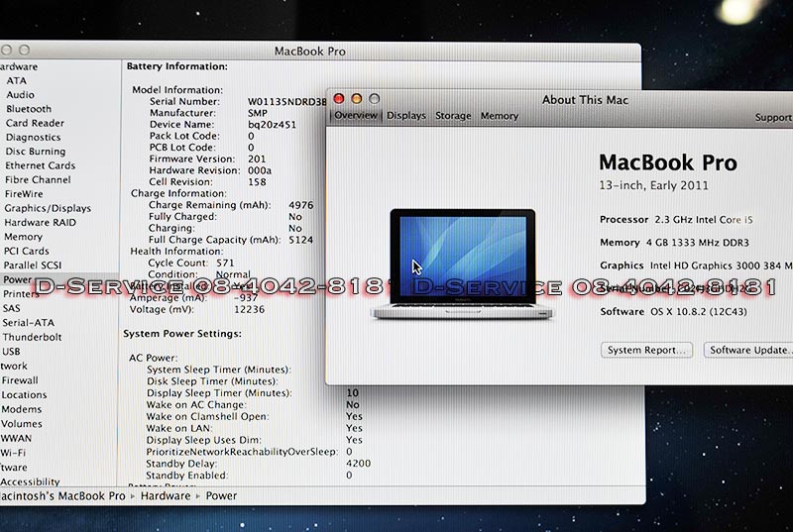793x532 pixels.
Task: Open Wi-Fi in sidebar
Action: [13, 453]
